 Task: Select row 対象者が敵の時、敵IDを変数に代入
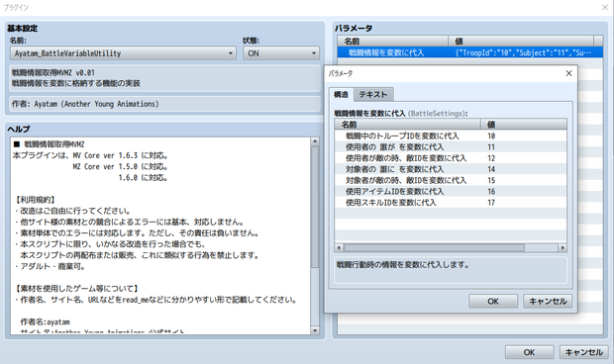coord(451,180)
